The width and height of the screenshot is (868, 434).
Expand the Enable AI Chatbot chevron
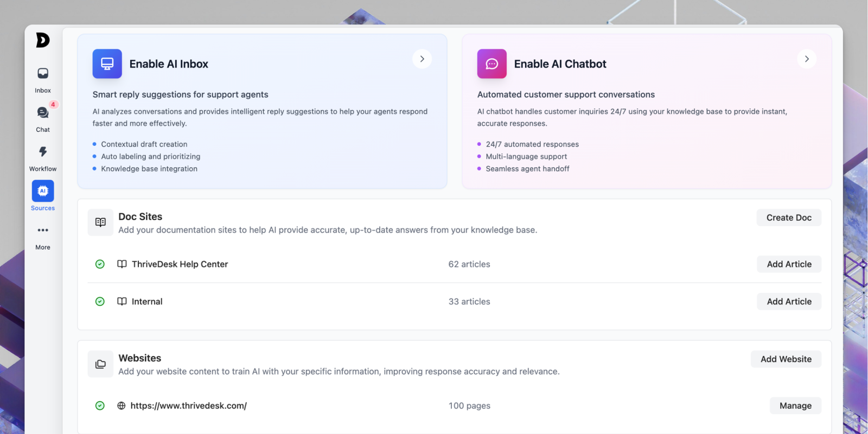point(807,59)
